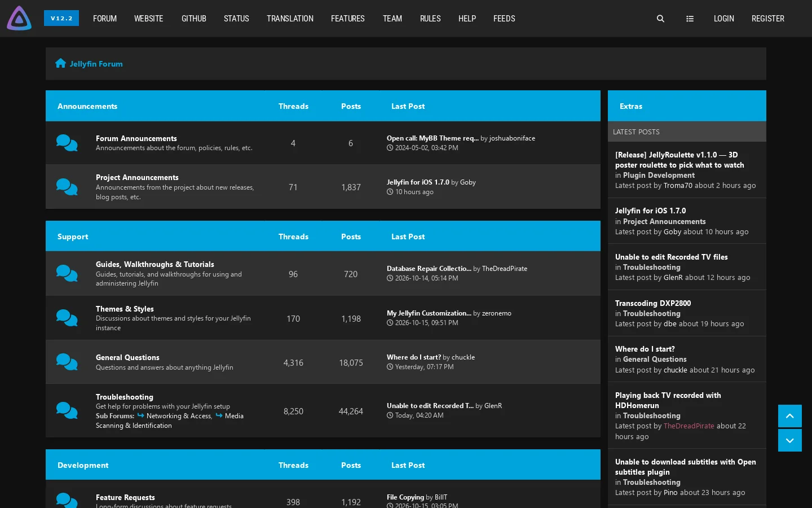This screenshot has height=508, width=812.
Task: Open the Jellyfin Forum breadcrumb link
Action: 96,64
